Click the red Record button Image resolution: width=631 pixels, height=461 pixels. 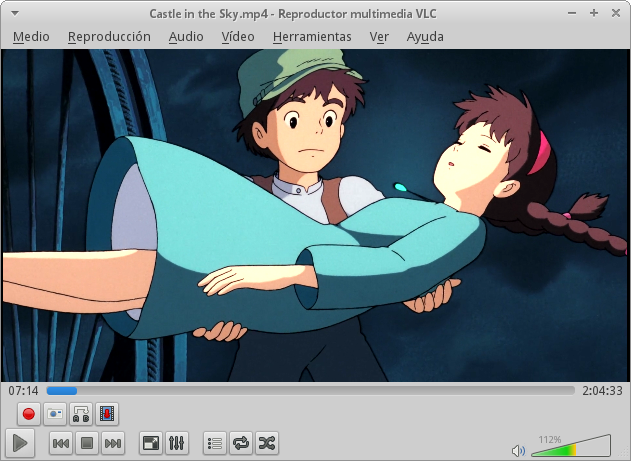(29, 414)
